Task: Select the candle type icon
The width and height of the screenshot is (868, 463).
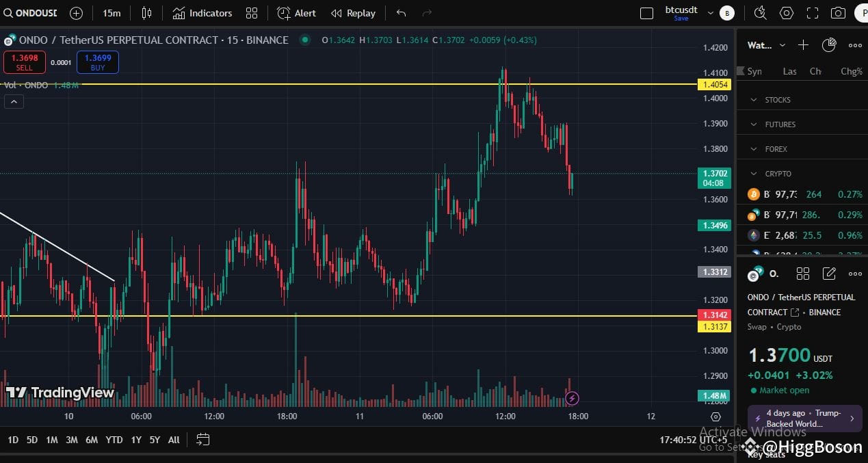Action: coord(146,12)
